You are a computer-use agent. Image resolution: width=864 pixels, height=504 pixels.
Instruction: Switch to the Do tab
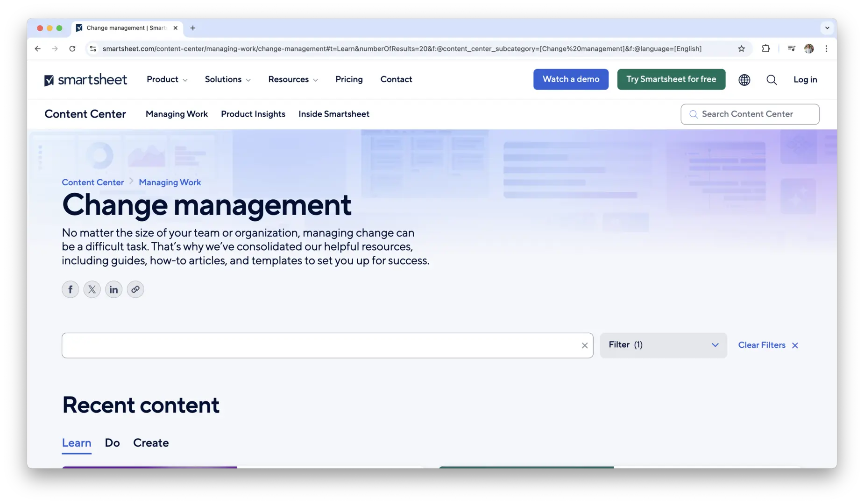pyautogui.click(x=112, y=443)
